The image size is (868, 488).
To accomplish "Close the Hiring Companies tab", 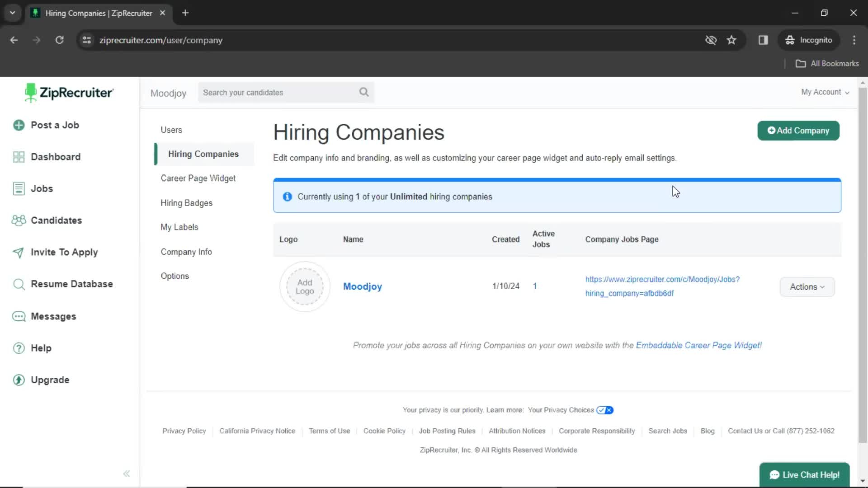I will tap(162, 13).
